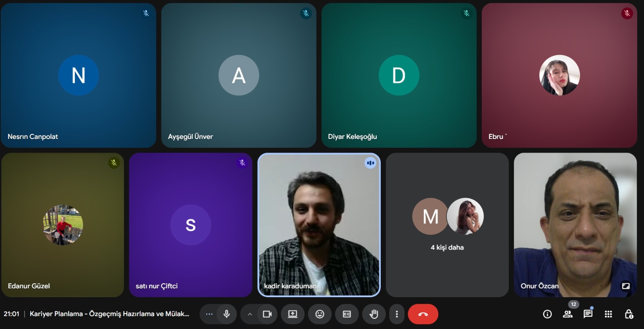Screen dimensions: 644x329
Task: Turn off the camera
Action: [267, 314]
